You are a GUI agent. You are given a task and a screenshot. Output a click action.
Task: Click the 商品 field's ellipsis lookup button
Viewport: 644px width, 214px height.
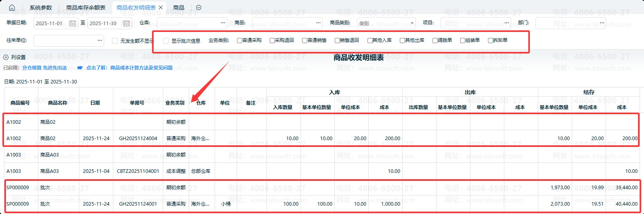318,23
